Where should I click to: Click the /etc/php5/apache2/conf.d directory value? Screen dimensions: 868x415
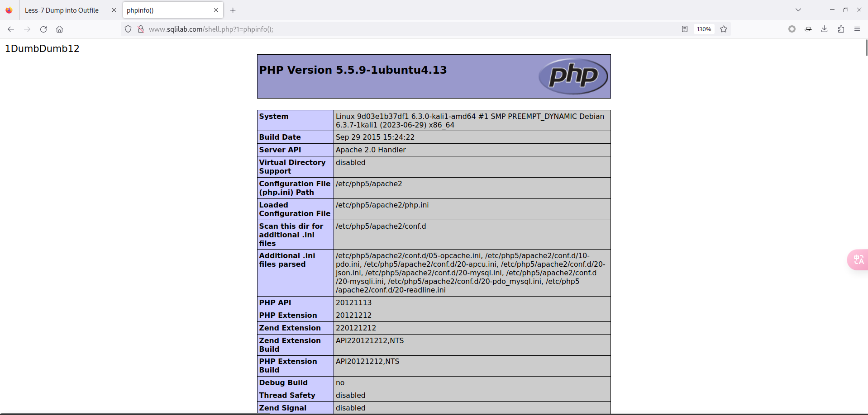(381, 226)
